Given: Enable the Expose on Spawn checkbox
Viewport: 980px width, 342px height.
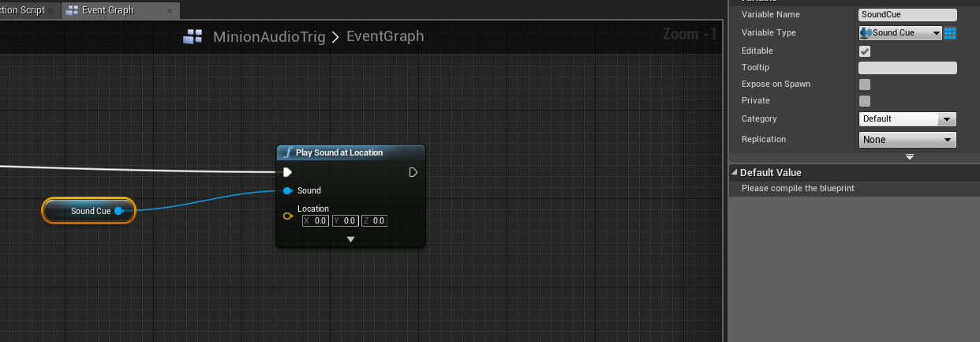Looking at the screenshot, I should 865,85.
